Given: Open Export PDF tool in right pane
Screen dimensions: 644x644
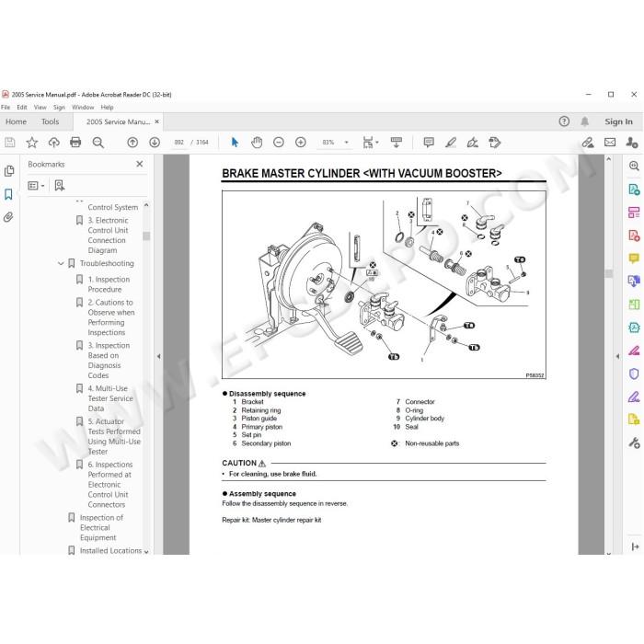Looking at the screenshot, I should (634, 190).
